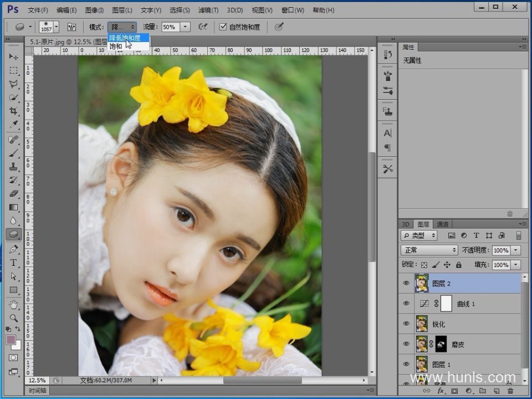Switch to the 通道 tab
The image size is (532, 399).
pyautogui.click(x=442, y=224)
